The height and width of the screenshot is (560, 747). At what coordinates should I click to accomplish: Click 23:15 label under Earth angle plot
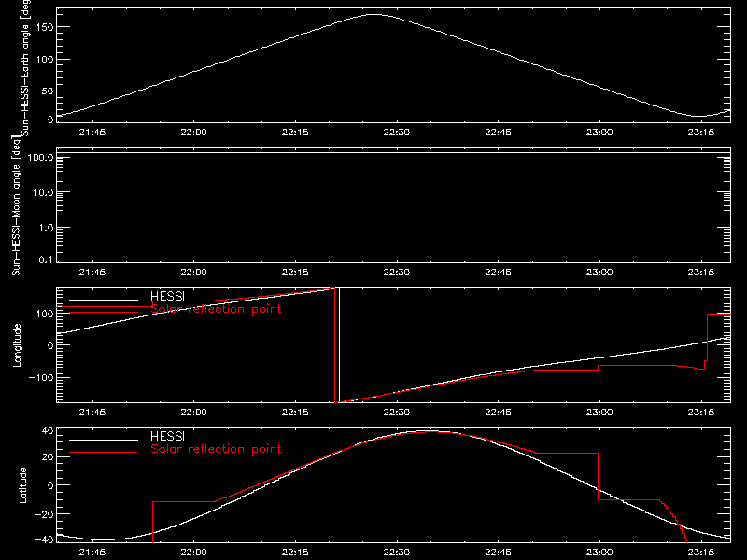tap(701, 133)
